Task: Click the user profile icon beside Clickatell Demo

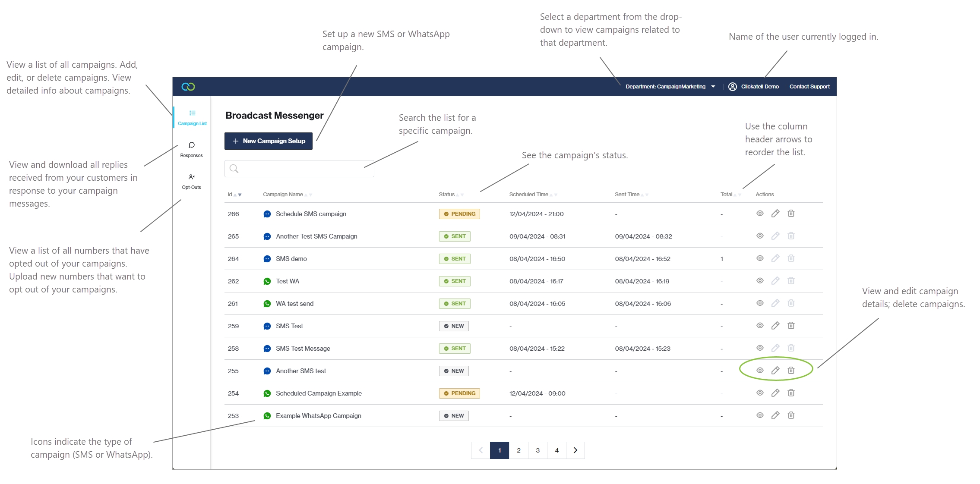Action: (733, 87)
